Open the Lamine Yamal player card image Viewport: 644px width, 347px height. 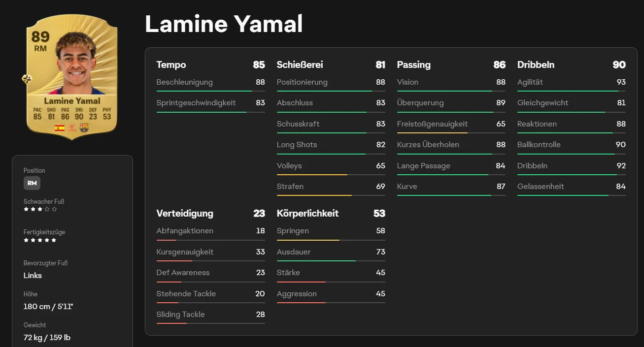coord(72,76)
